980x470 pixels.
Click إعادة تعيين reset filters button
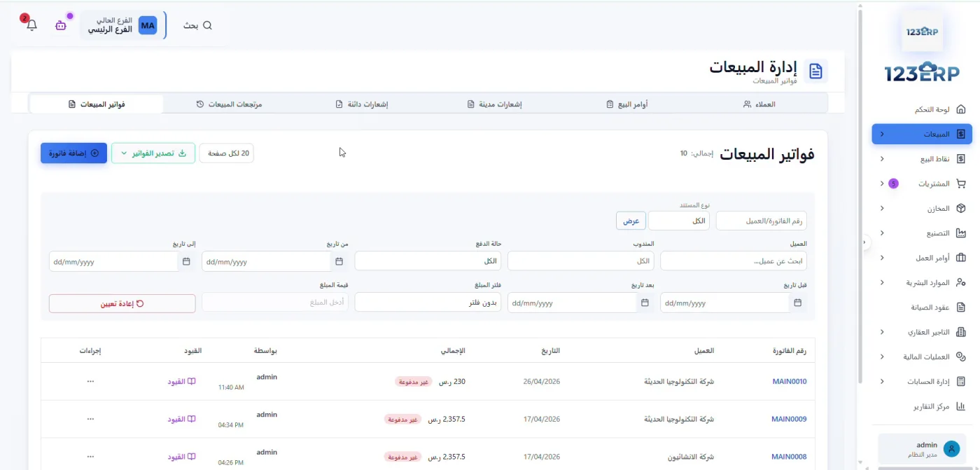point(122,303)
